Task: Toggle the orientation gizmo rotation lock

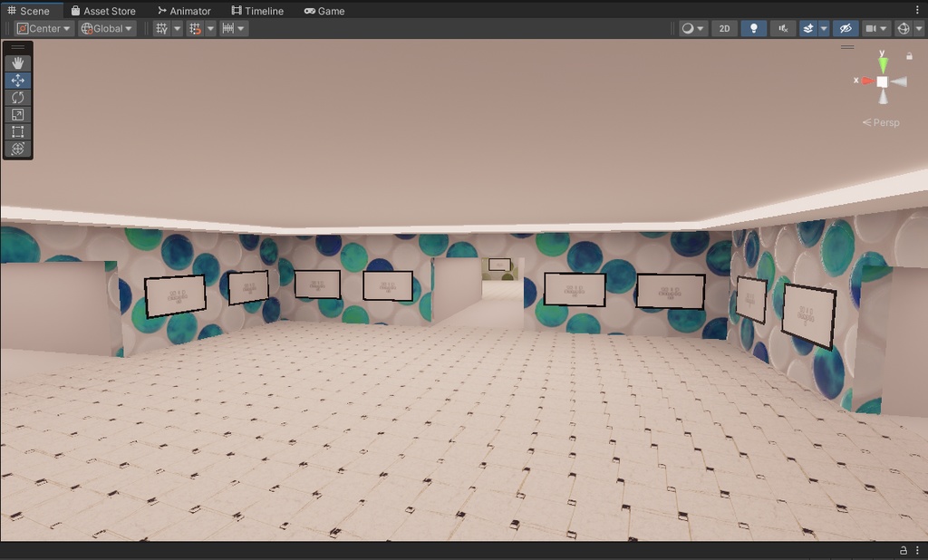Action: [909, 55]
